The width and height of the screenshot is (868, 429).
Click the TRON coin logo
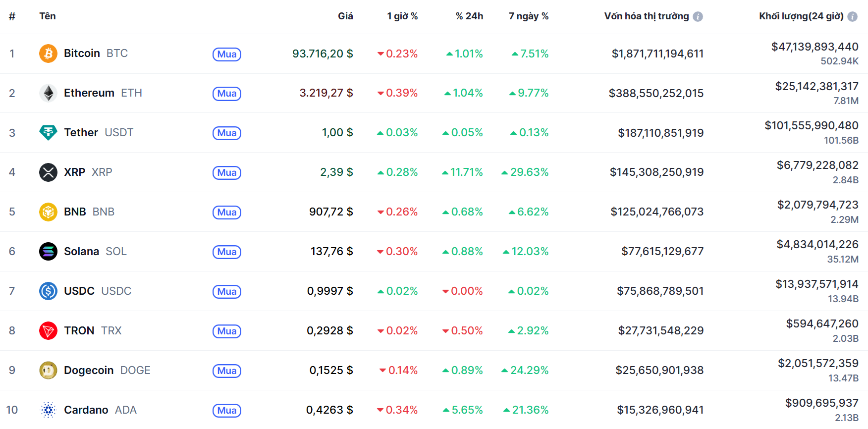tap(48, 331)
